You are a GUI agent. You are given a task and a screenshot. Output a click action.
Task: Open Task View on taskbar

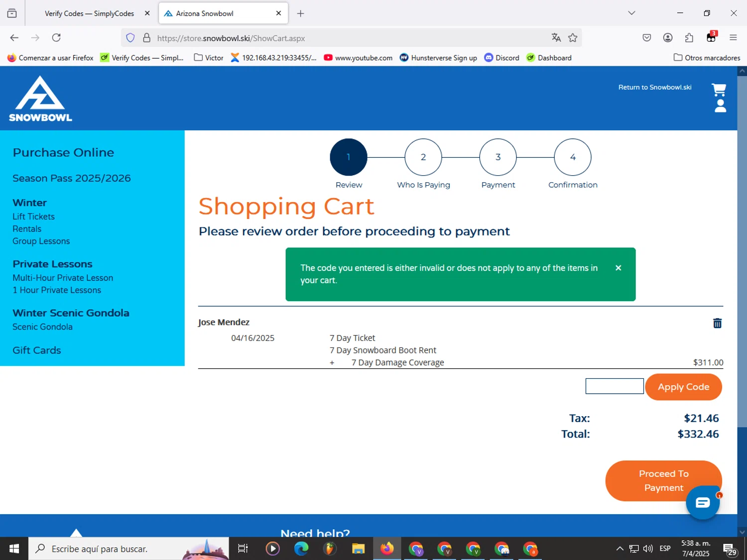click(x=243, y=549)
